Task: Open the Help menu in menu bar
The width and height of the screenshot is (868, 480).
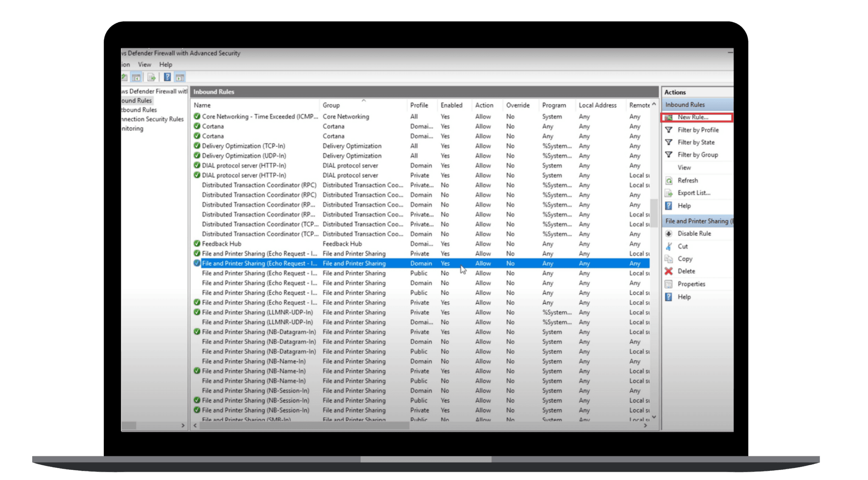Action: [x=165, y=64]
